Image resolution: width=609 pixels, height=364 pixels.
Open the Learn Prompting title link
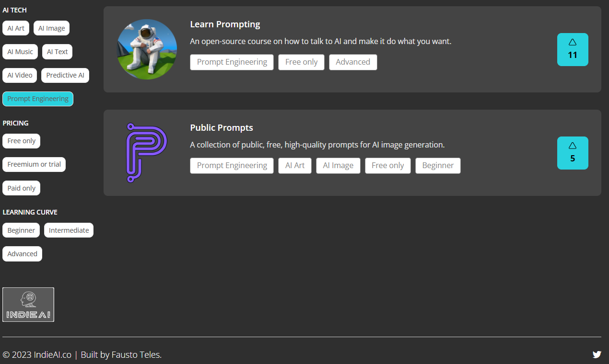pyautogui.click(x=225, y=24)
